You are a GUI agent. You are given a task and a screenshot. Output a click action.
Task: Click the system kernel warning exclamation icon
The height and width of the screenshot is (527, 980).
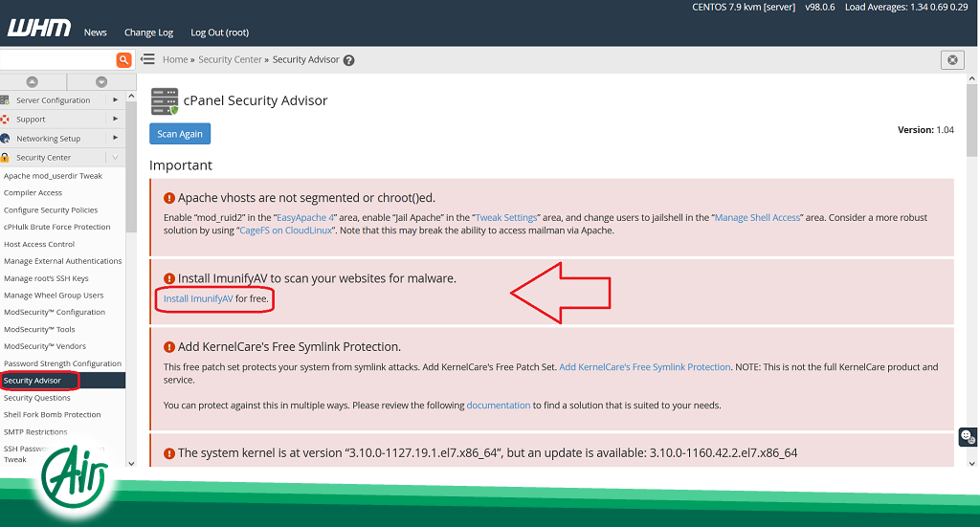click(168, 453)
